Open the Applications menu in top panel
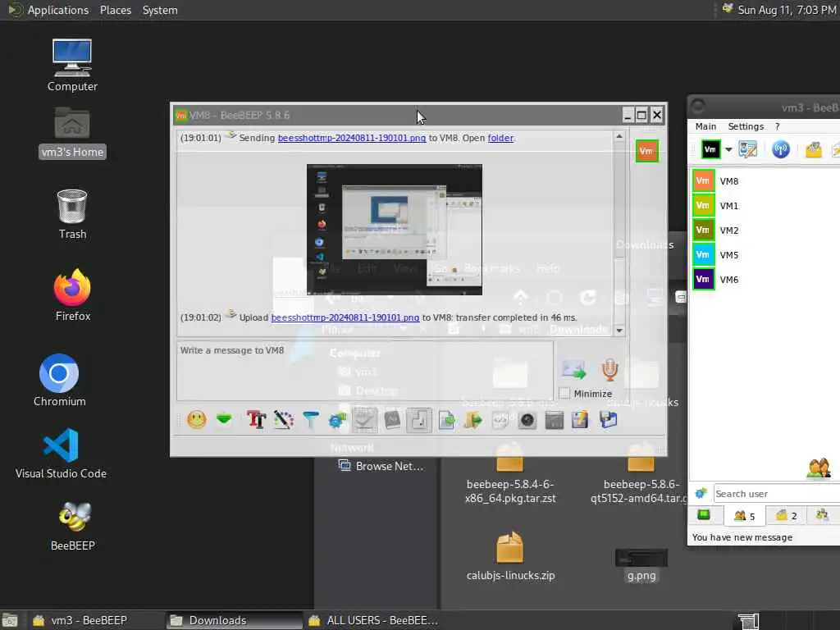This screenshot has height=630, width=840. [x=58, y=10]
